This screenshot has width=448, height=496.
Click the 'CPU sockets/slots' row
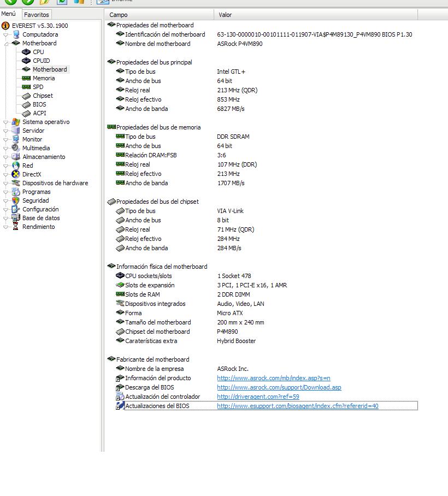click(x=261, y=276)
